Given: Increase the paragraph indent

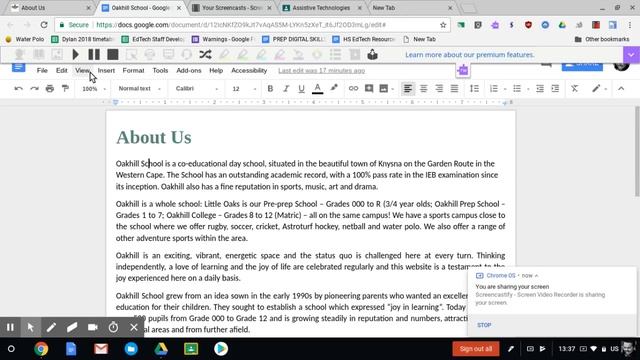Looking at the screenshot, I should pos(555,89).
